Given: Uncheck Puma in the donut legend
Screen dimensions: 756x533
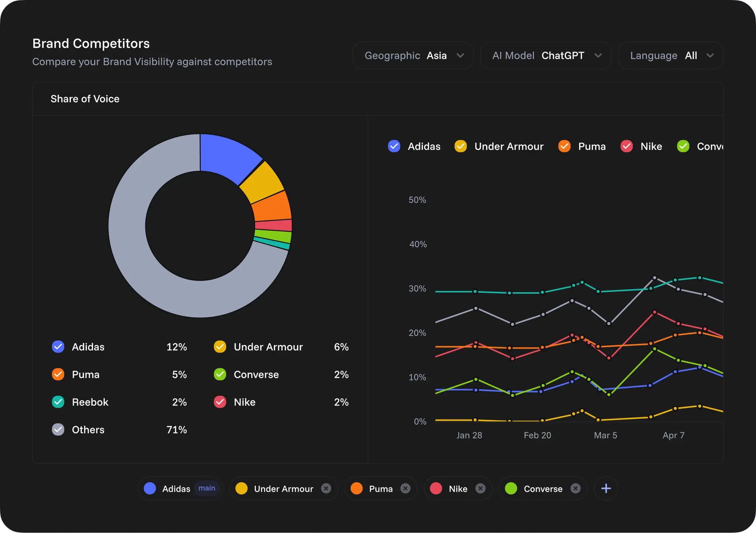Looking at the screenshot, I should 58,374.
